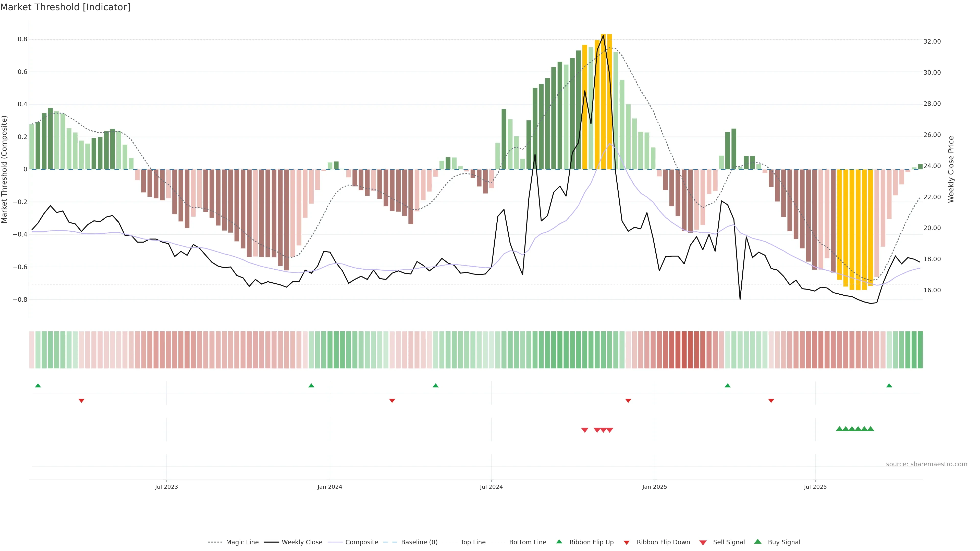Click the Jul 2024 x-axis label
The width and height of the screenshot is (980, 551).
click(491, 487)
